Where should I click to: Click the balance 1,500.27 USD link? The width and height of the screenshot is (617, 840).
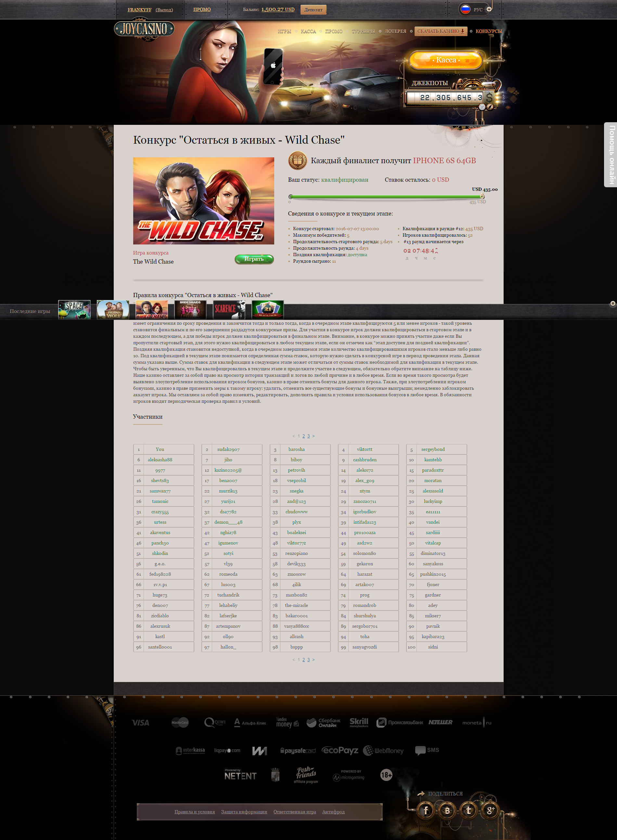277,9
